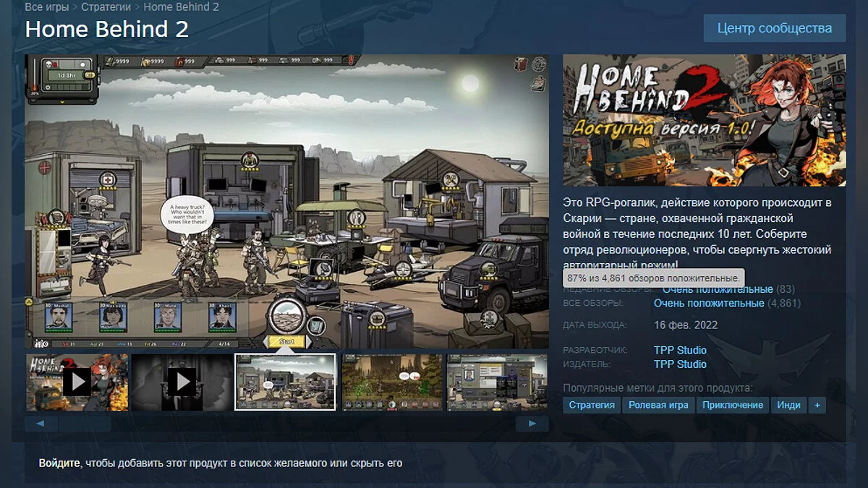Viewport: 868px width, 488px height.
Task: Click the 87% из 4,861 обзоров tooltip
Action: (x=654, y=278)
